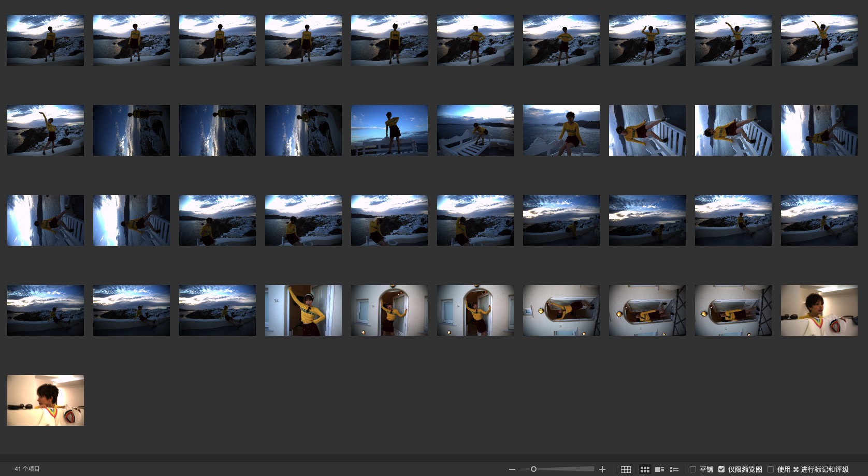Click the minus icon to shrink thumbnails
Screen dimensions: 868x476
[512, 469]
